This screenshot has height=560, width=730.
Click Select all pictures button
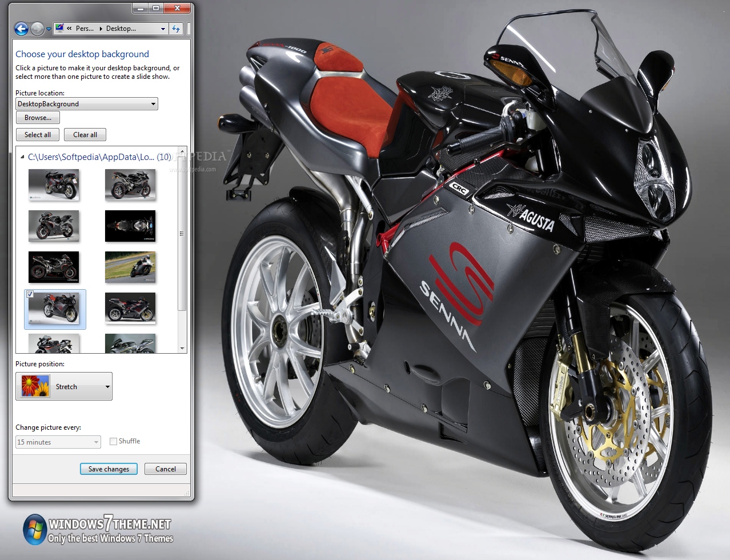(38, 135)
